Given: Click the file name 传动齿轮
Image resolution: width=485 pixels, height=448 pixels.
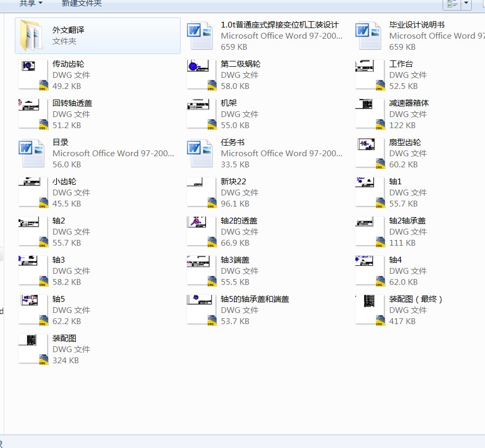Looking at the screenshot, I should pos(68,64).
